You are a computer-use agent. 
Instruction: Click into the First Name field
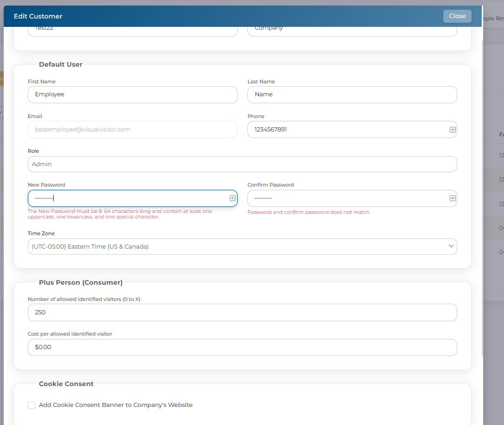click(x=132, y=94)
